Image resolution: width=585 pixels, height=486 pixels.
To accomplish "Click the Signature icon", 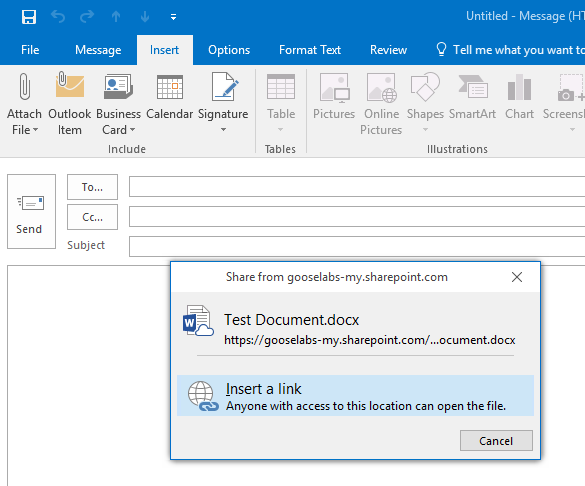I will pyautogui.click(x=225, y=87).
